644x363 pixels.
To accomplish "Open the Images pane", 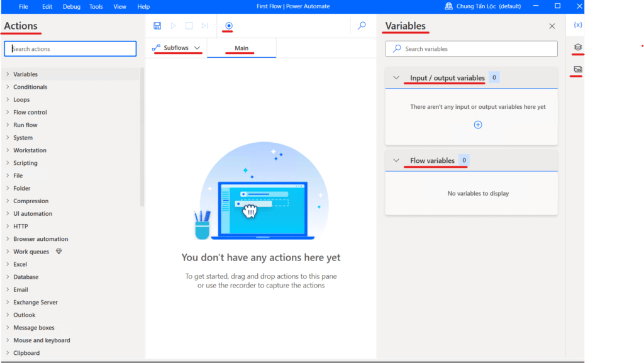I will pyautogui.click(x=578, y=70).
